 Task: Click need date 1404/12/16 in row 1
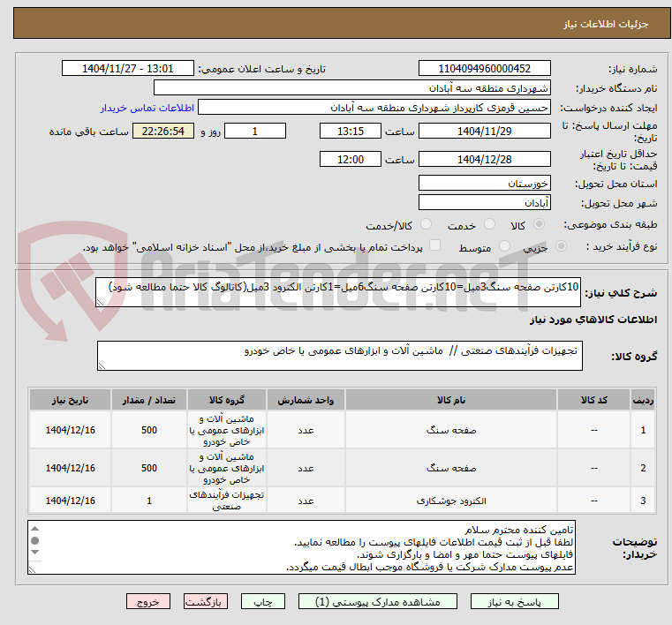(71, 430)
